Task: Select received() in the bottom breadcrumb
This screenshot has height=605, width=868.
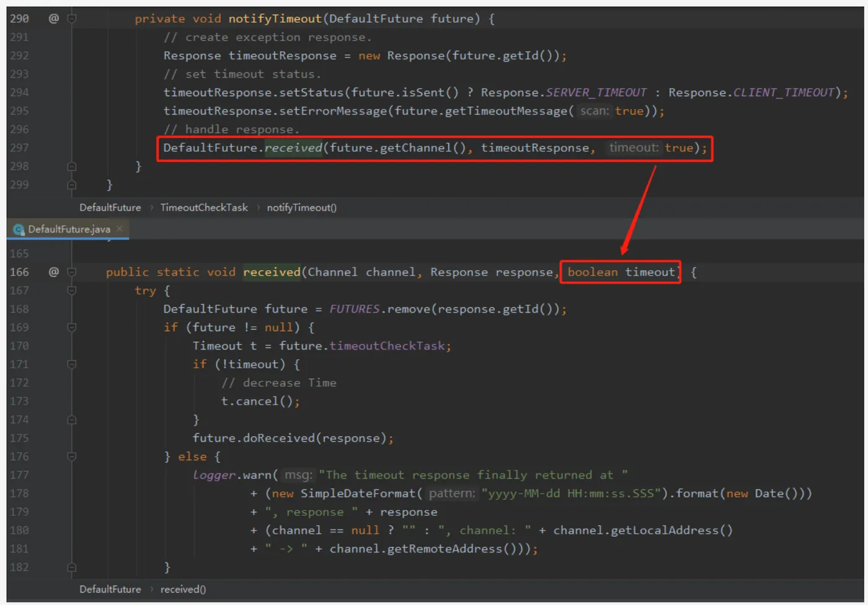Action: 183,590
